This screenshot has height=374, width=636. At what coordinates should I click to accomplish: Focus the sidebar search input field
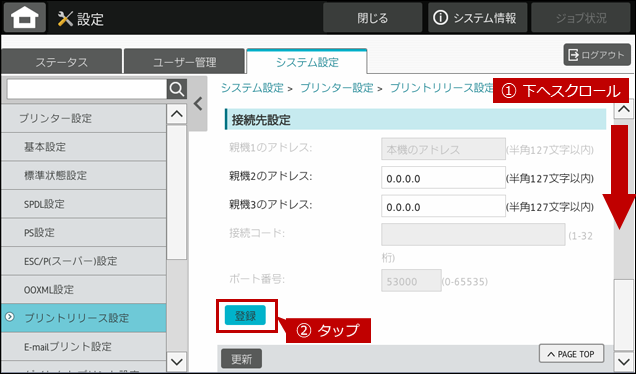coord(87,89)
